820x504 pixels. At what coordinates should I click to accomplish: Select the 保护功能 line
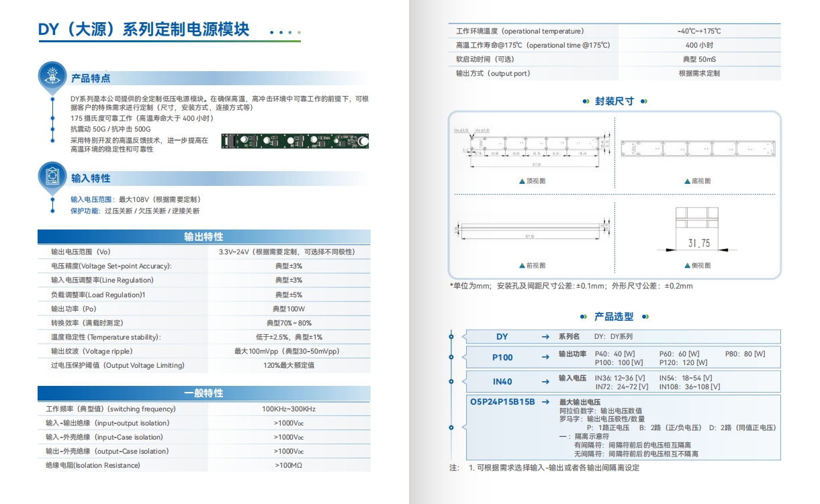pyautogui.click(x=135, y=211)
